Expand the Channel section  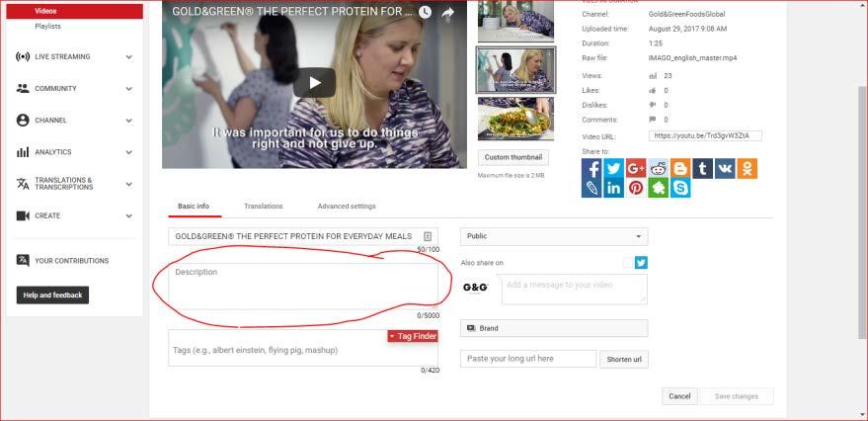pyautogui.click(x=129, y=121)
